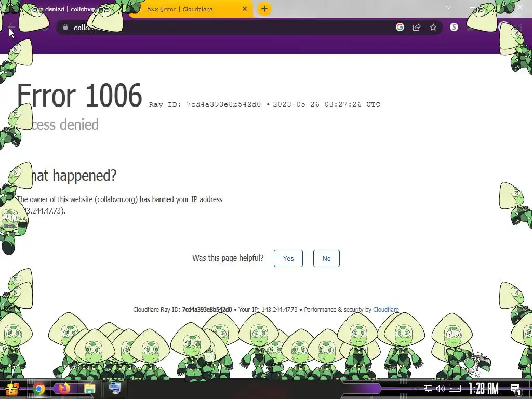Click the 1:28 AM taskbar clock
Image resolution: width=532 pixels, height=399 pixels.
coord(484,389)
